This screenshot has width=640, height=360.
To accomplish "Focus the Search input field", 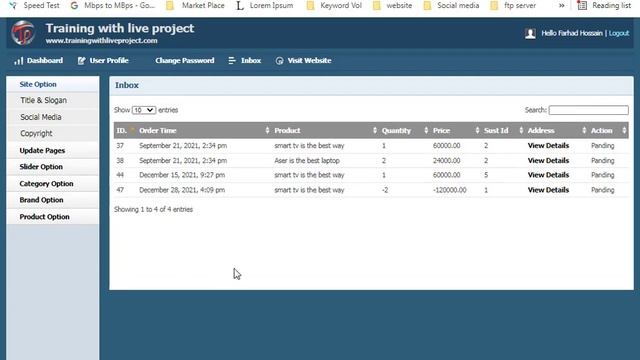I will click(x=589, y=110).
